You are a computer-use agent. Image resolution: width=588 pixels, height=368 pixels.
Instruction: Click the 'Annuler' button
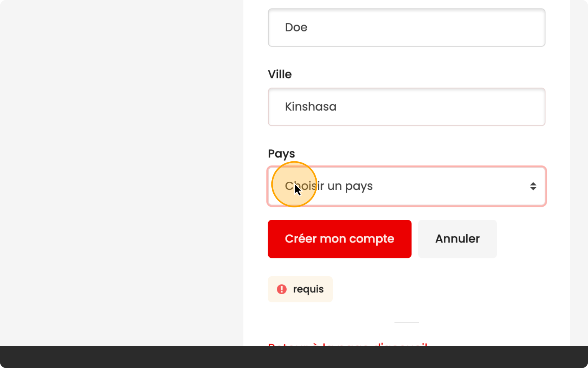tap(457, 239)
